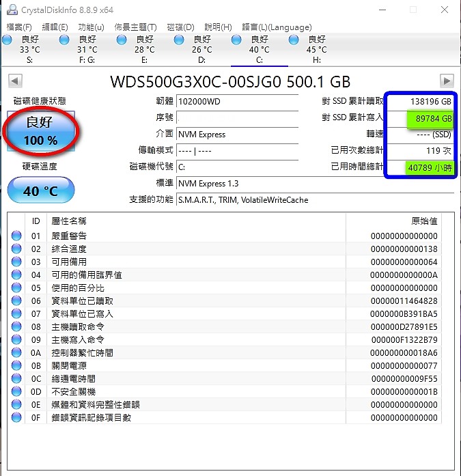Select attribute name 資料單位已讀取
The width and height of the screenshot is (461, 476).
pos(82,301)
